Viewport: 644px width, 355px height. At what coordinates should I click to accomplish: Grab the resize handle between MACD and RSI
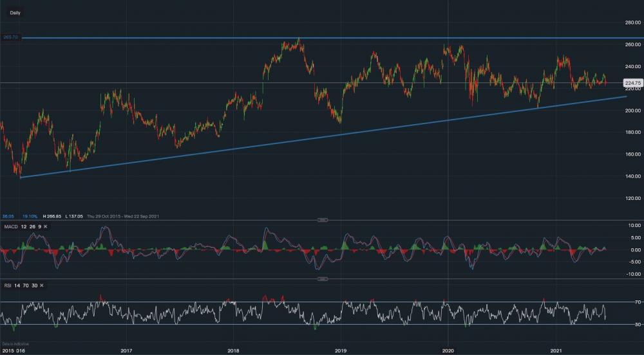[x=323, y=278]
